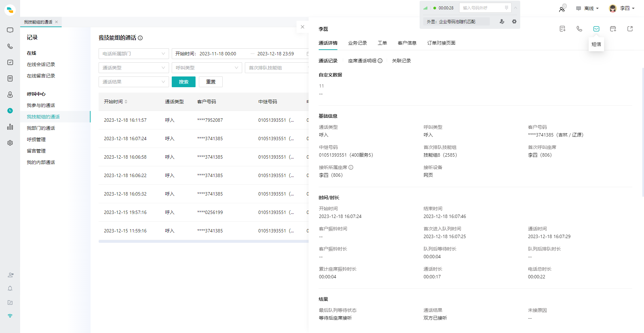The image size is (644, 333).
Task: Click the Wi-Fi network status icon
Action: tap(10, 316)
